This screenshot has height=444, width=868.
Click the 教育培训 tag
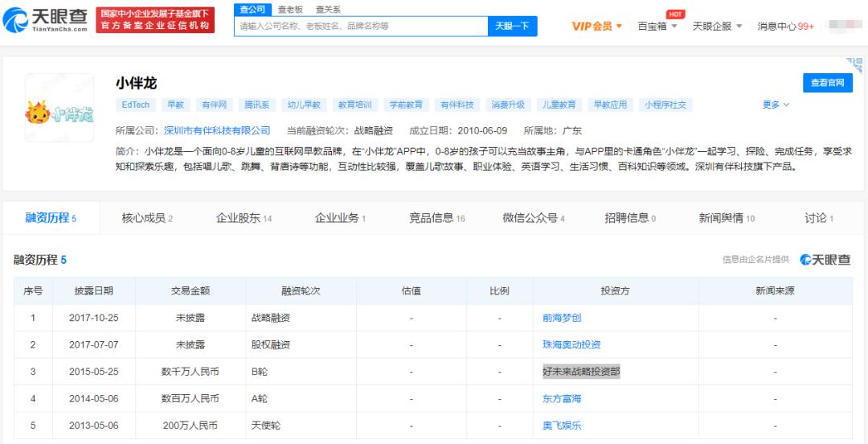[355, 105]
